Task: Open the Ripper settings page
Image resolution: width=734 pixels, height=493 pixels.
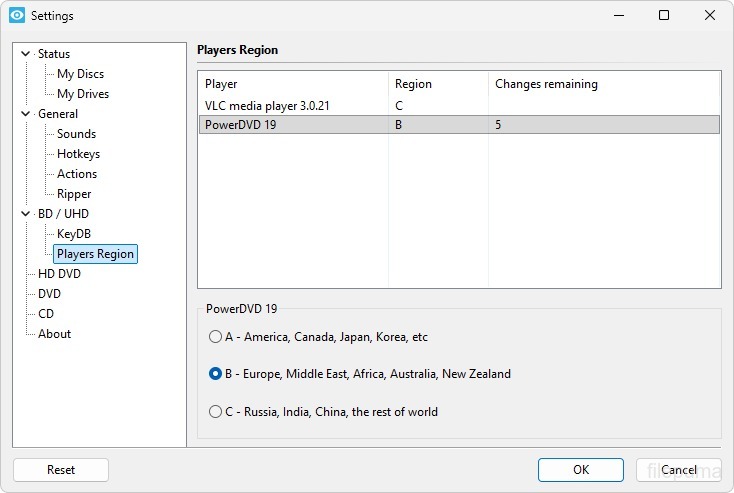Action: click(74, 194)
